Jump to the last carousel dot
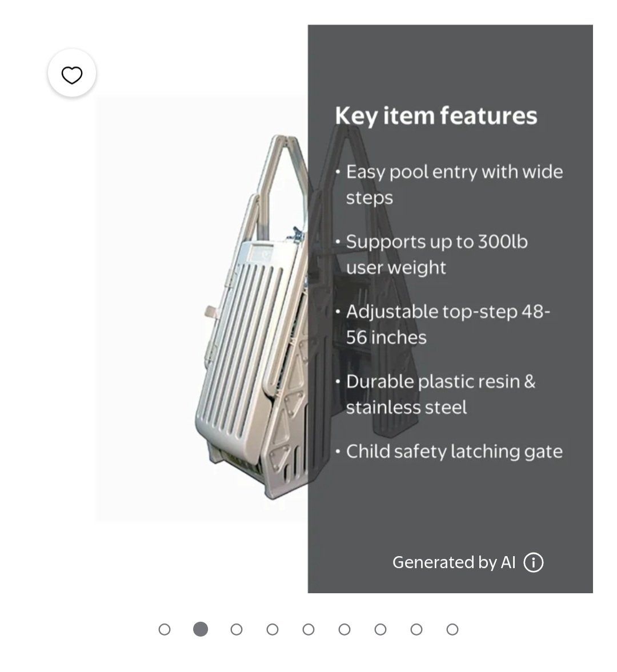 point(452,629)
